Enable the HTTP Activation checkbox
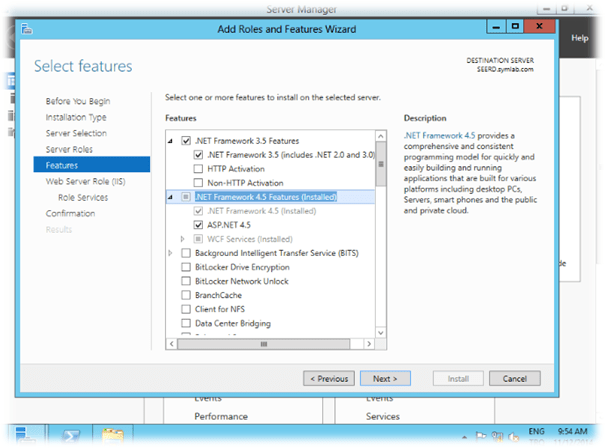This screenshot has width=605, height=448. 198,169
